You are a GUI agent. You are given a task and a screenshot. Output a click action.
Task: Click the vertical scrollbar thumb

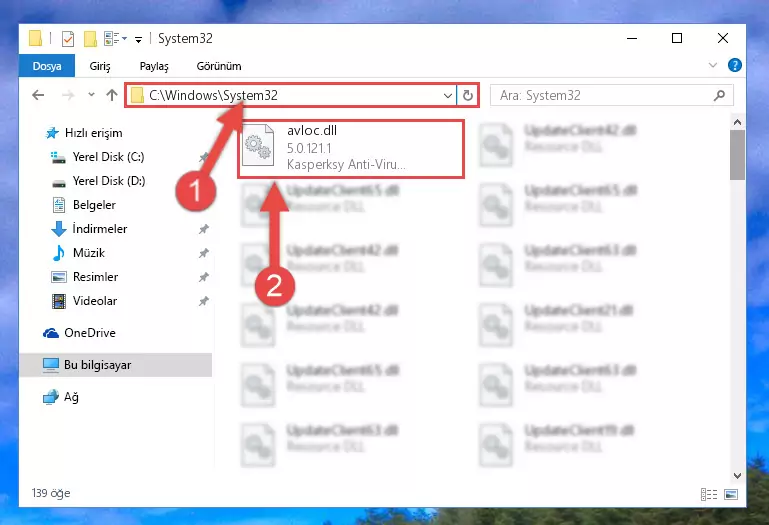pyautogui.click(x=737, y=155)
